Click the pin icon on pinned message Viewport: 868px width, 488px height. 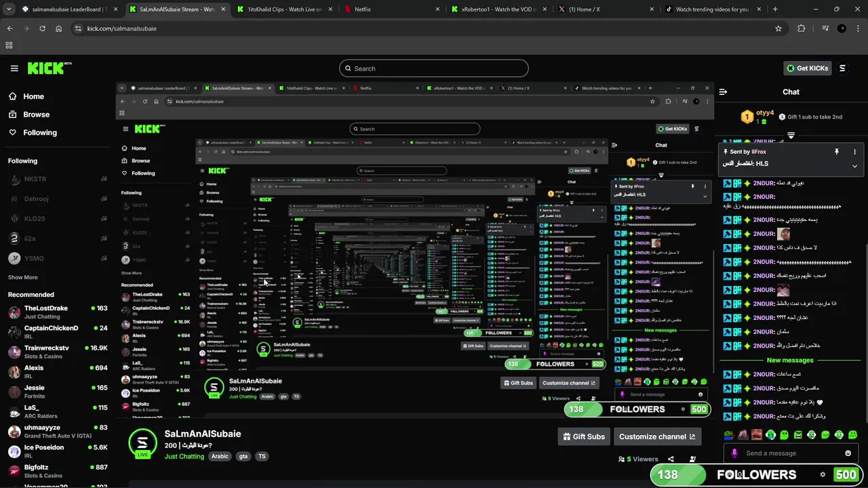click(837, 152)
